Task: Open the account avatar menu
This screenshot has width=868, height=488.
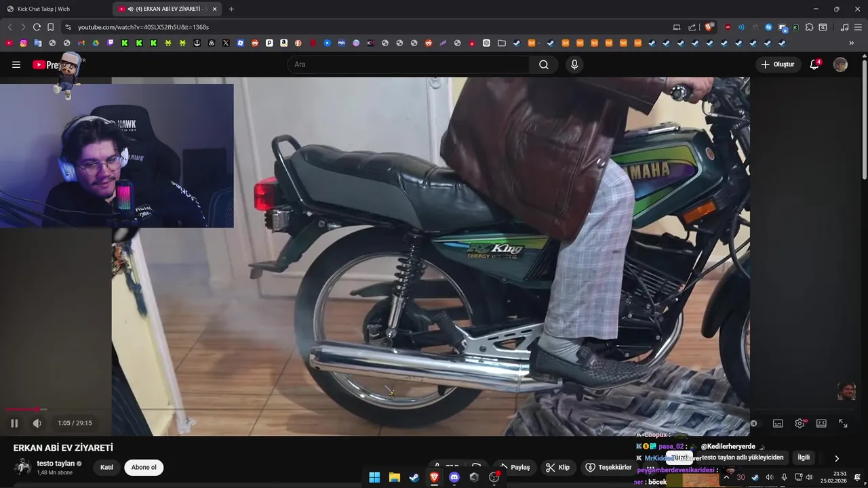Action: pos(840,64)
